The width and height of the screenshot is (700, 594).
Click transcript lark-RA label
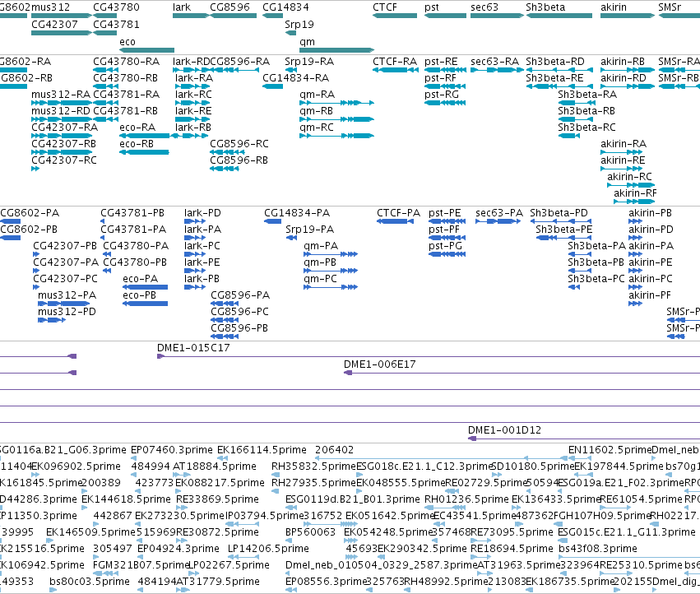click(194, 77)
